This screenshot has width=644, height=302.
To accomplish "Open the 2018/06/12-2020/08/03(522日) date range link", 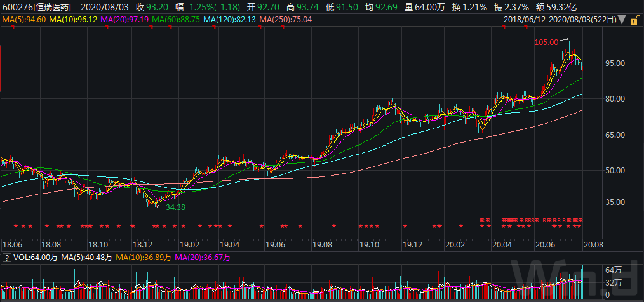I will coord(561,19).
